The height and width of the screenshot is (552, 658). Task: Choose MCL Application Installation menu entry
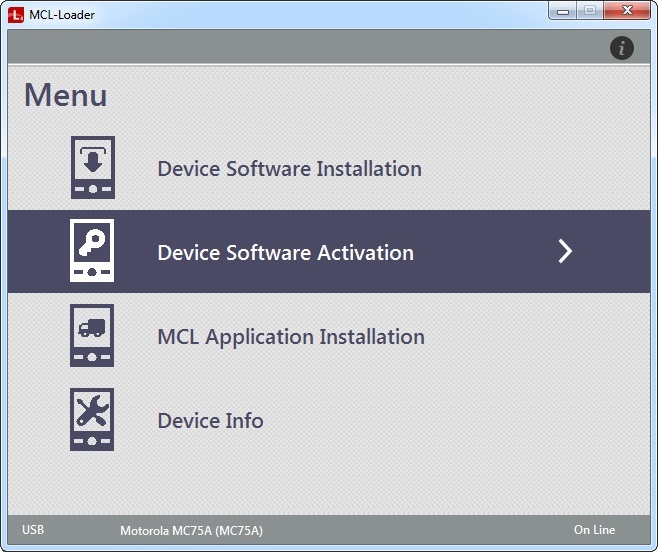[329, 336]
